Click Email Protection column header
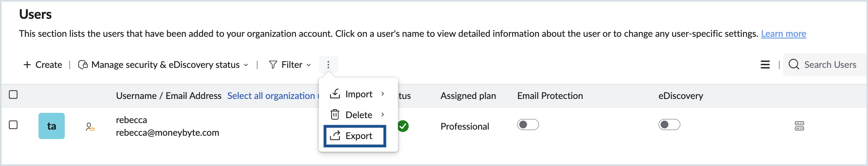The image size is (868, 166). [x=550, y=96]
